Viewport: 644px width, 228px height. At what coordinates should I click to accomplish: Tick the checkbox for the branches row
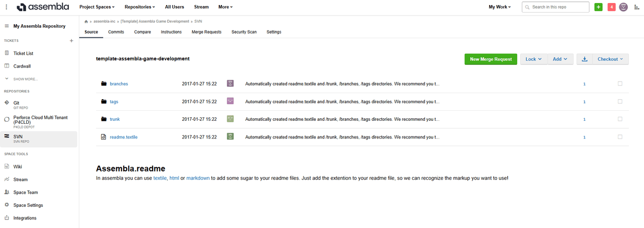(x=620, y=84)
